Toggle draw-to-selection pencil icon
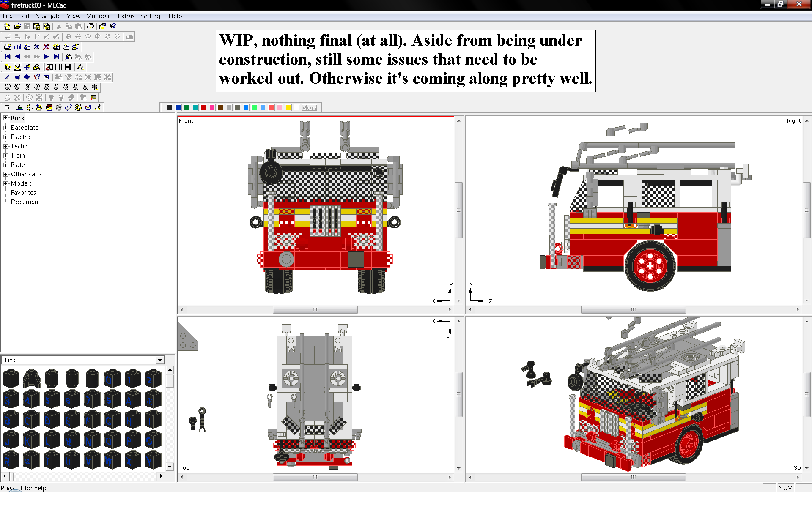 (81, 67)
